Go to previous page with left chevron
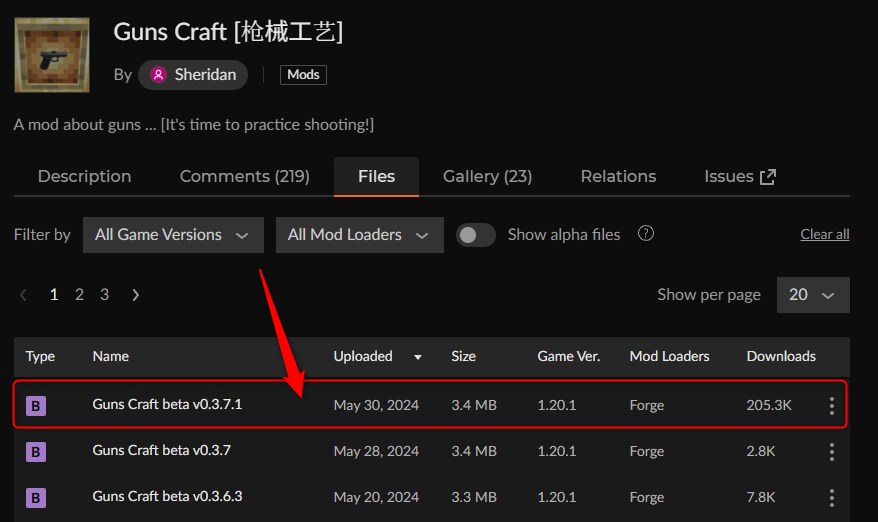878x522 pixels. (24, 295)
